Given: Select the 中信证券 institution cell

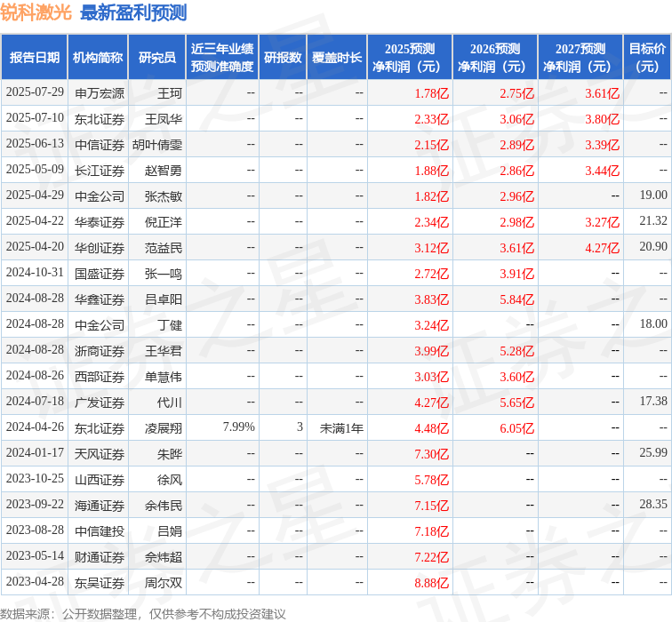Looking at the screenshot, I should coord(100,145).
